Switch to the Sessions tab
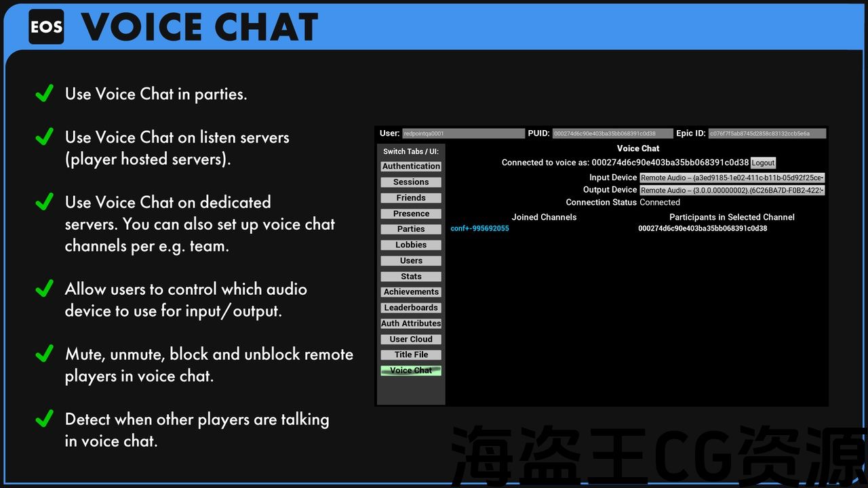Viewport: 868px width, 488px height. (x=411, y=182)
